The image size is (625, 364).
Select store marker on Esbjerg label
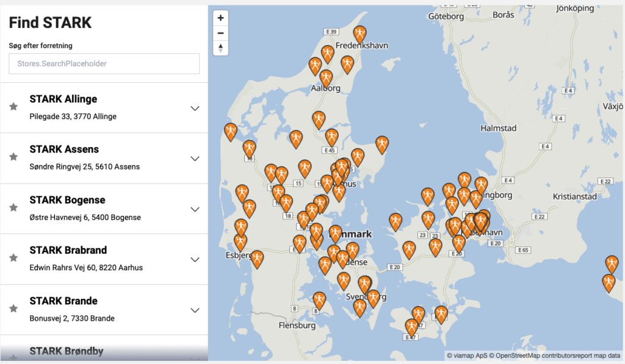(240, 243)
